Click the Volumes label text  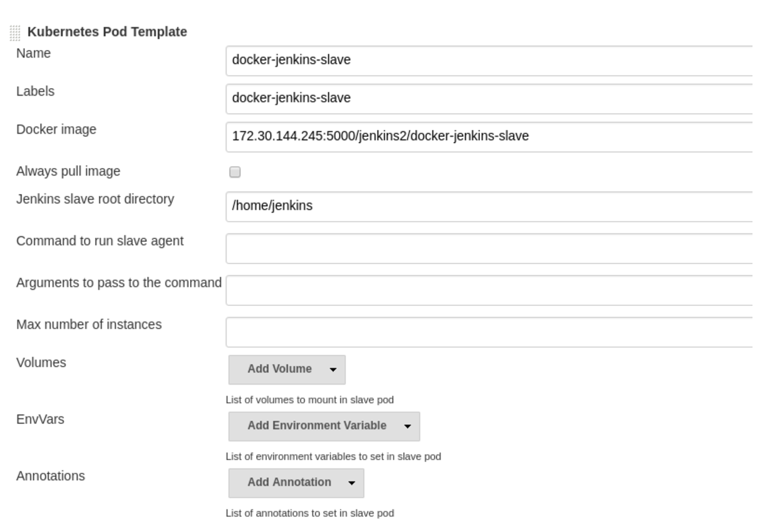(x=41, y=363)
